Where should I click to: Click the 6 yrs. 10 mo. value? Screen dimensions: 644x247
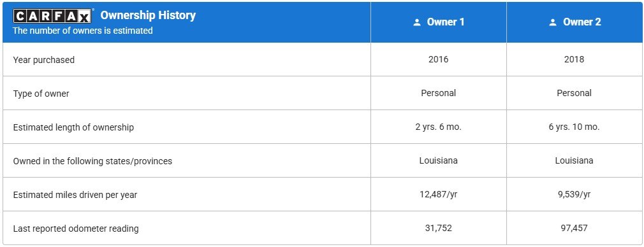click(x=574, y=127)
